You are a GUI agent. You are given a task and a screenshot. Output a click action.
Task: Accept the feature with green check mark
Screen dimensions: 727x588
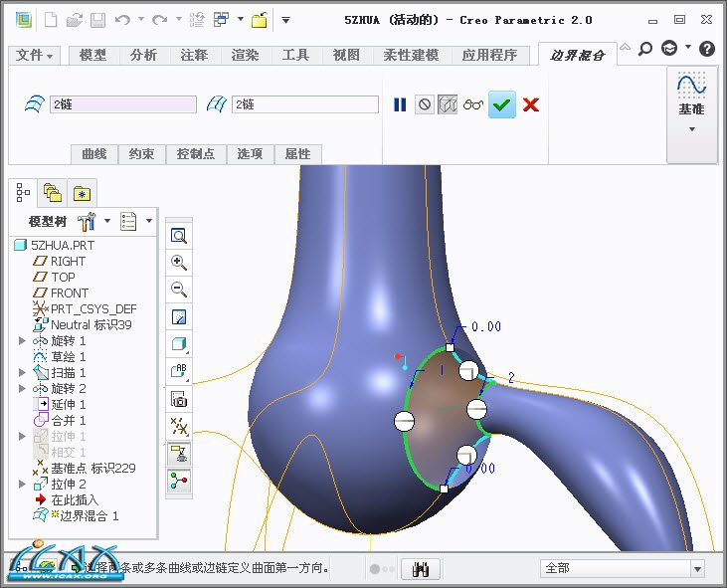pos(502,104)
